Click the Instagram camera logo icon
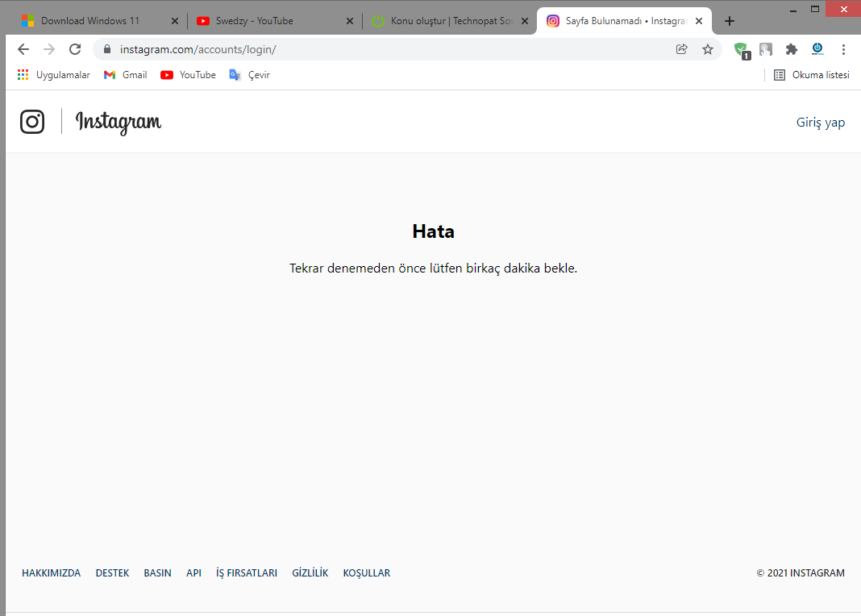This screenshot has width=861, height=616. [32, 121]
